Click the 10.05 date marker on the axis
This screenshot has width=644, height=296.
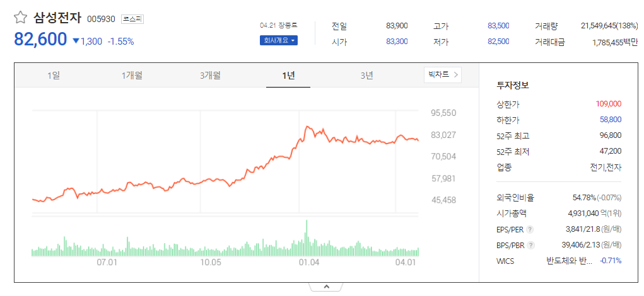click(x=210, y=262)
